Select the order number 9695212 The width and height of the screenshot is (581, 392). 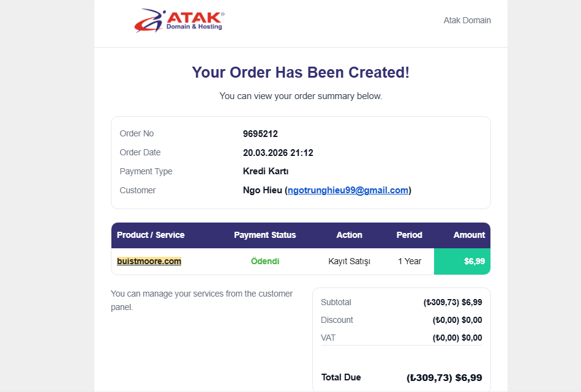point(260,134)
